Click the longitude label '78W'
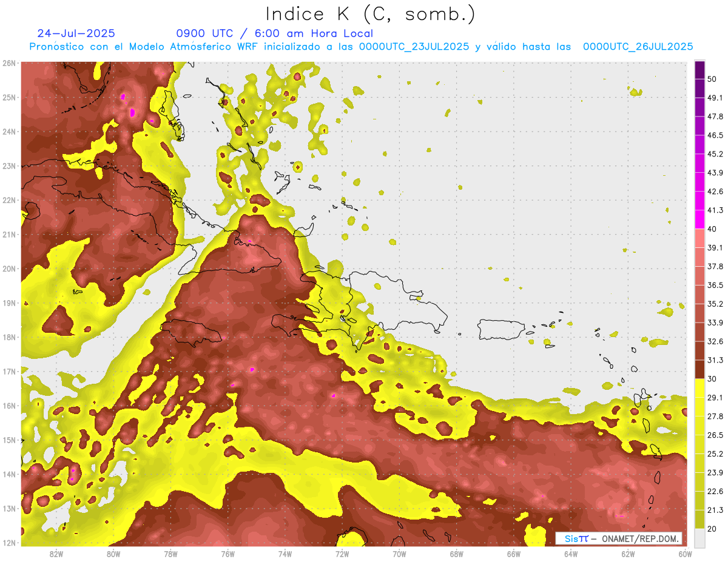728x562 pixels. tap(170, 554)
